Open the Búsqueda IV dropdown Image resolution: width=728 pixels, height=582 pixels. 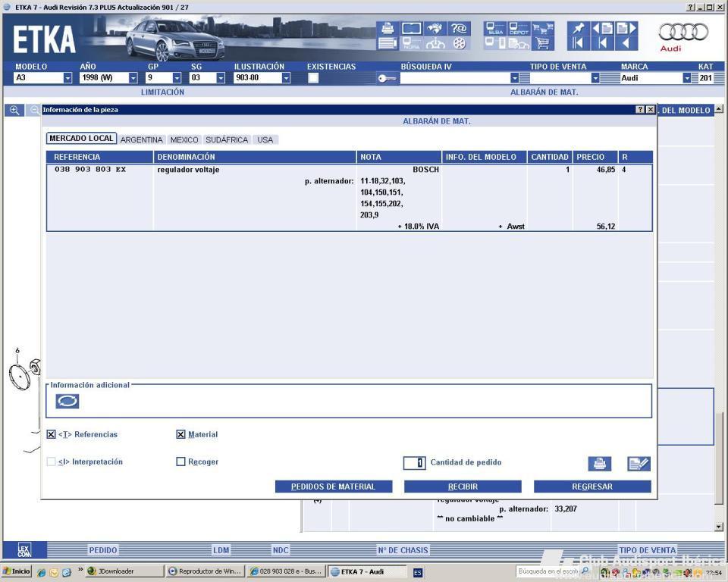pyautogui.click(x=514, y=78)
